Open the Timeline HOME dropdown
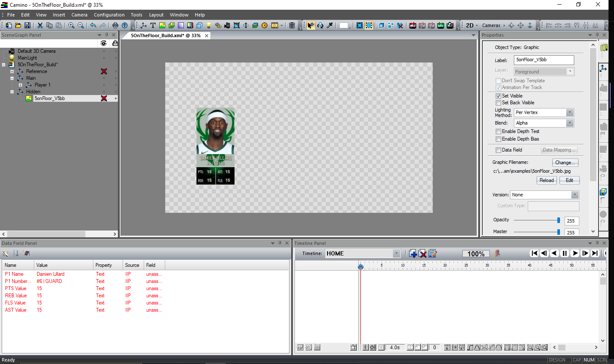This screenshot has height=364, width=614. (x=396, y=253)
